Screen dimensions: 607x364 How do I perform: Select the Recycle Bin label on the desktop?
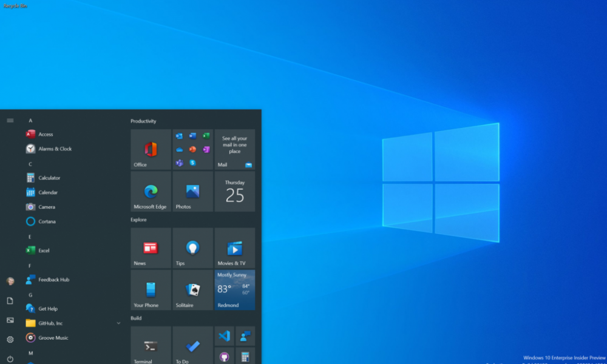coord(15,6)
